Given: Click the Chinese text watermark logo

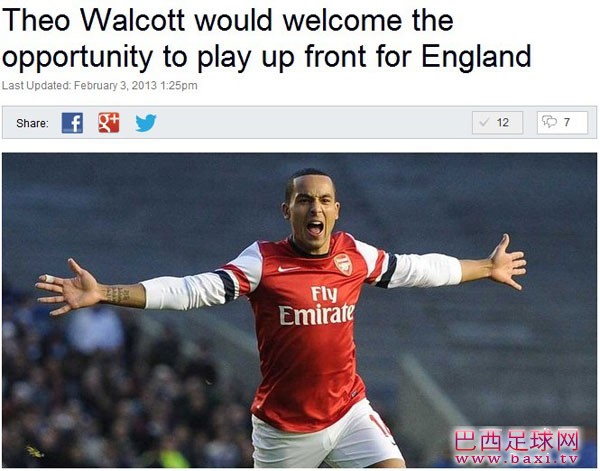Looking at the screenshot, I should point(517,441).
